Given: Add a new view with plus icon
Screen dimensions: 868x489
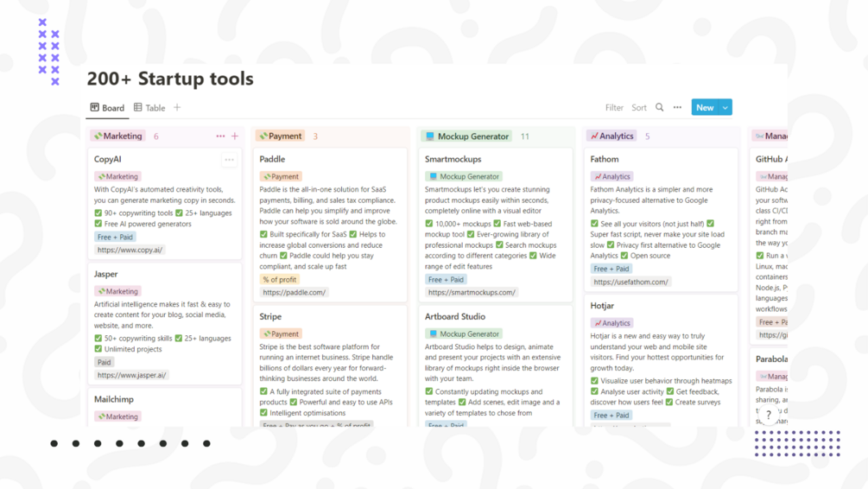Looking at the screenshot, I should (x=177, y=107).
